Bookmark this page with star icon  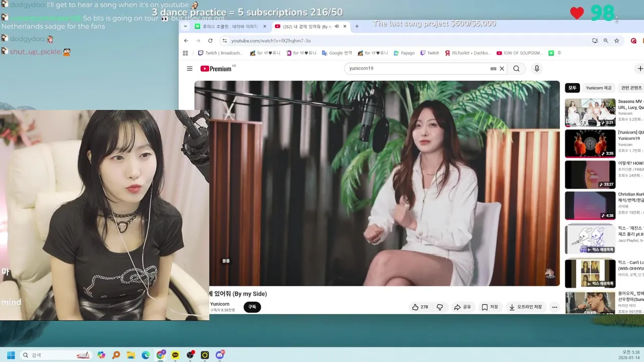[x=616, y=41]
